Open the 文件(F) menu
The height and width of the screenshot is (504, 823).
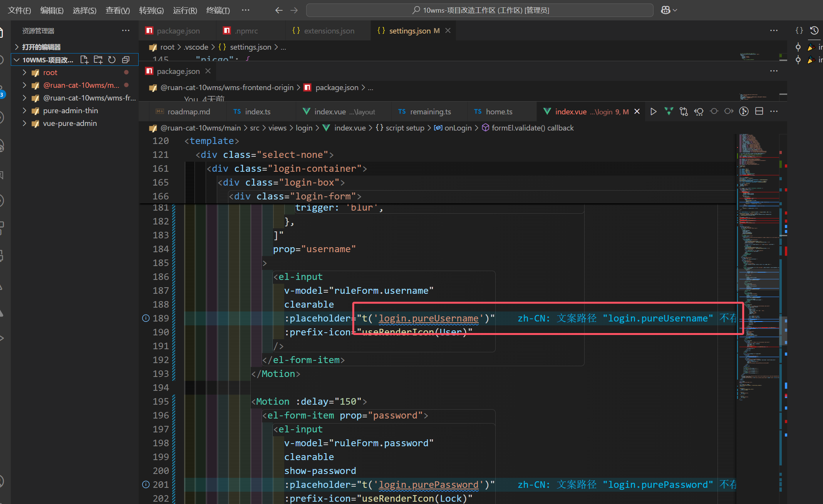[x=19, y=10]
